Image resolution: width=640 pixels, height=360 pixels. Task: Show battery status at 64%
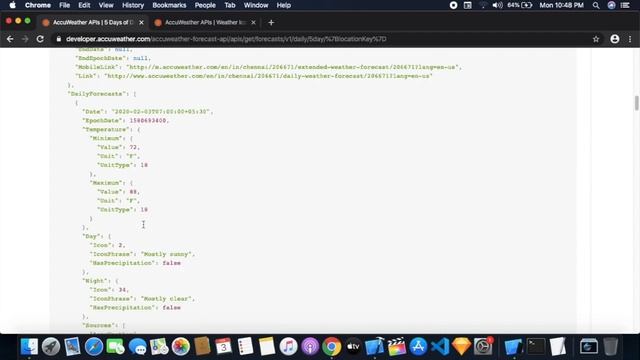(x=520, y=5)
